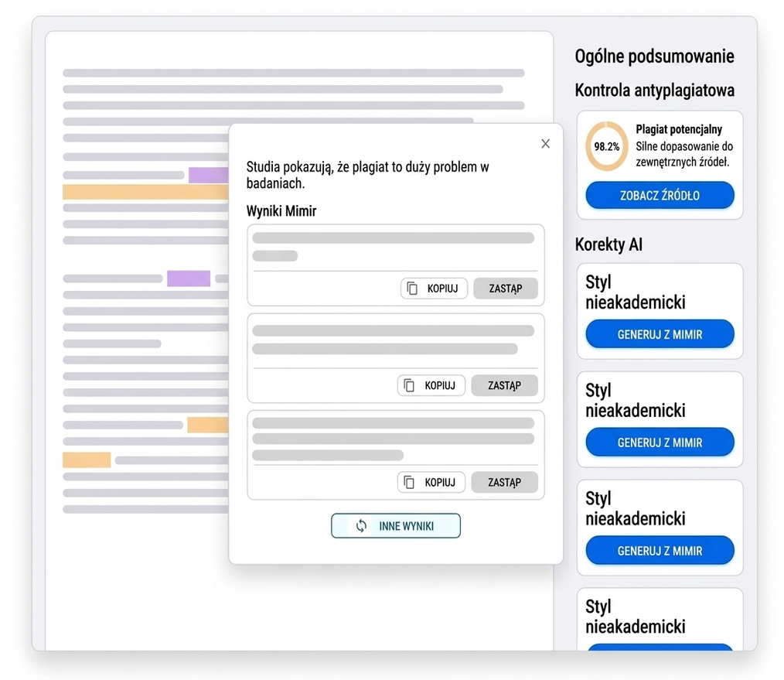The height and width of the screenshot is (680, 784).
Task: Click GENERUJ Z MIMIR in third style card
Action: 660,550
